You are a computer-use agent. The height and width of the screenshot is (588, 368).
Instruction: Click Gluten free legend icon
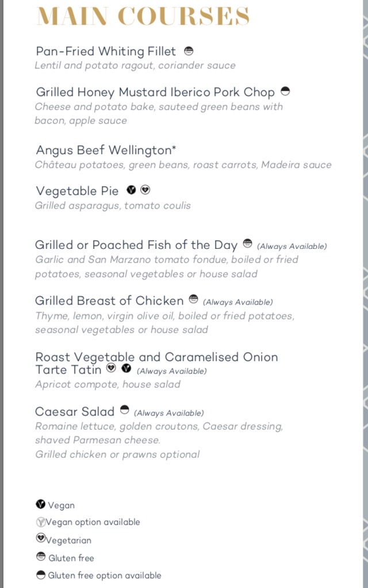pos(40,556)
